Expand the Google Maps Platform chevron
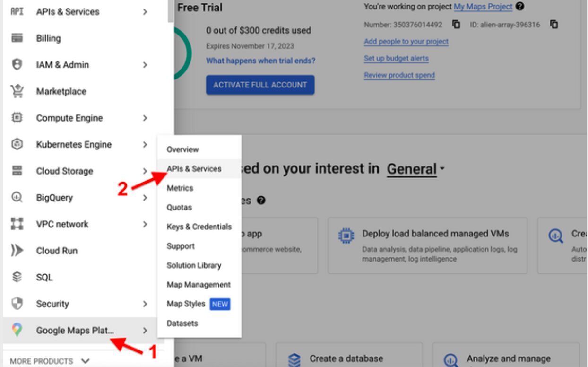 click(145, 330)
